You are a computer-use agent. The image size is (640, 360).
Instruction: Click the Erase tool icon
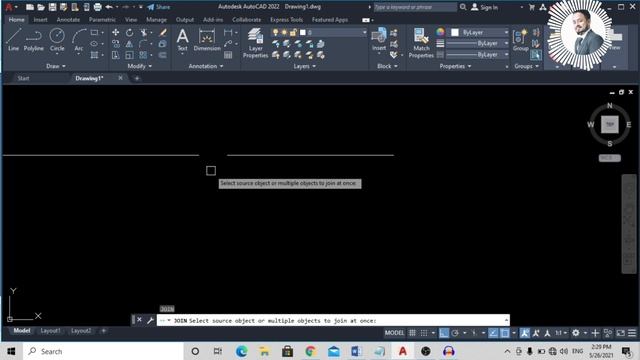(162, 32)
